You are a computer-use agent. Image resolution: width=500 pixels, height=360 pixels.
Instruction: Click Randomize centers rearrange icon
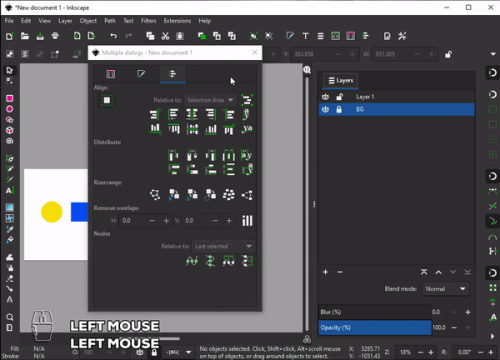pos(229,194)
